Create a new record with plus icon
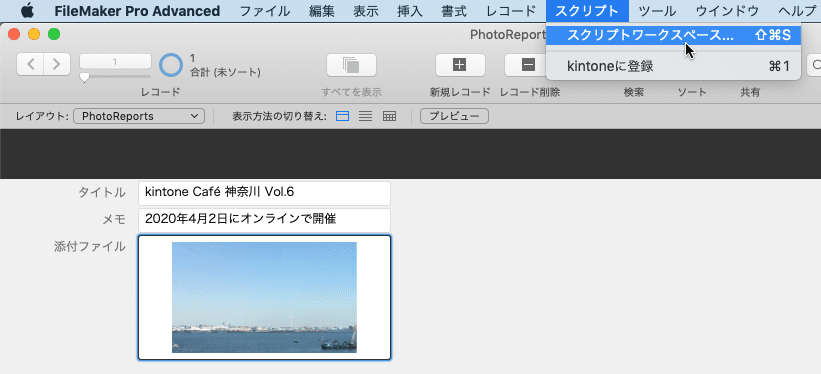This screenshot has height=374, width=821. pos(460,65)
